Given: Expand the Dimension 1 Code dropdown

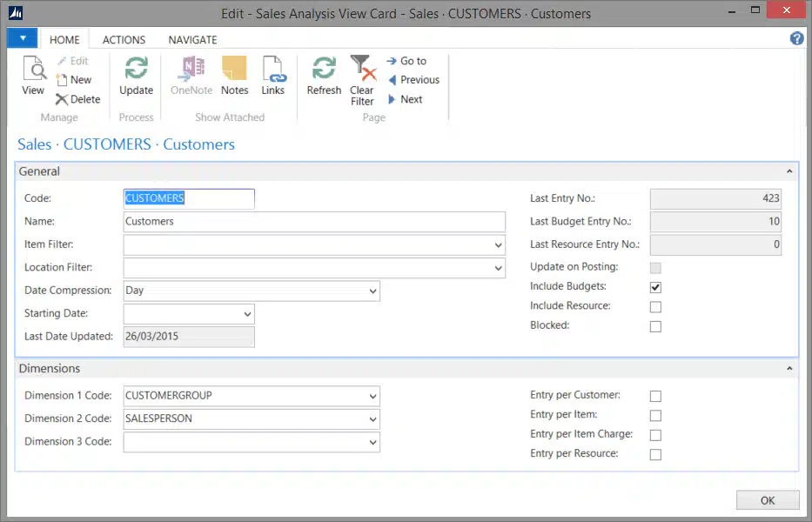Looking at the screenshot, I should (x=372, y=397).
